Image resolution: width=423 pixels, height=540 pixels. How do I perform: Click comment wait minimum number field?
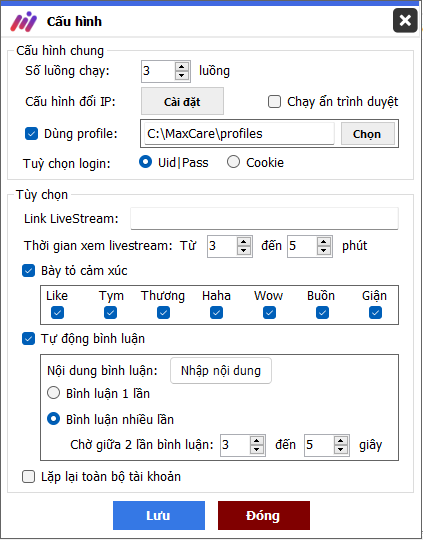point(235,445)
